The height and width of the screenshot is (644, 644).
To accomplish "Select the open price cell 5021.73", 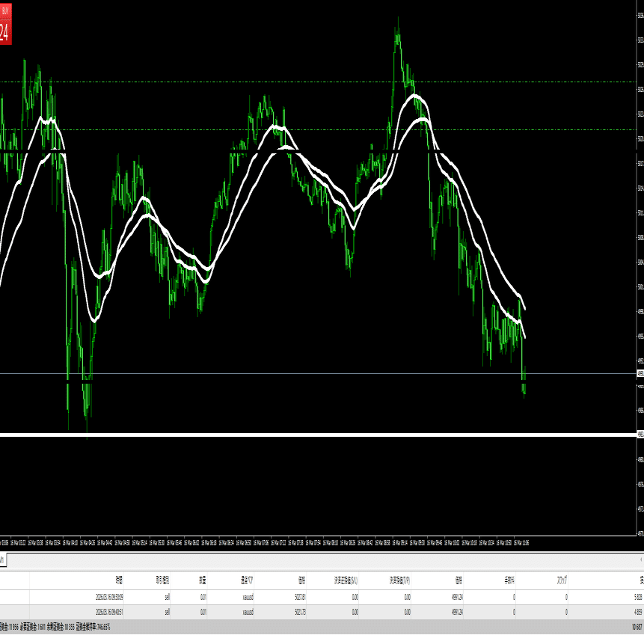I will 300,612.
